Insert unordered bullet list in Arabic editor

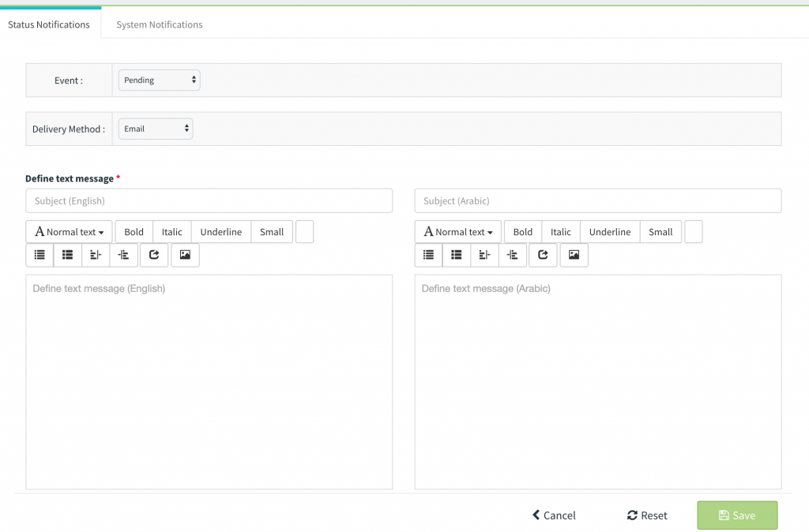tap(429, 255)
